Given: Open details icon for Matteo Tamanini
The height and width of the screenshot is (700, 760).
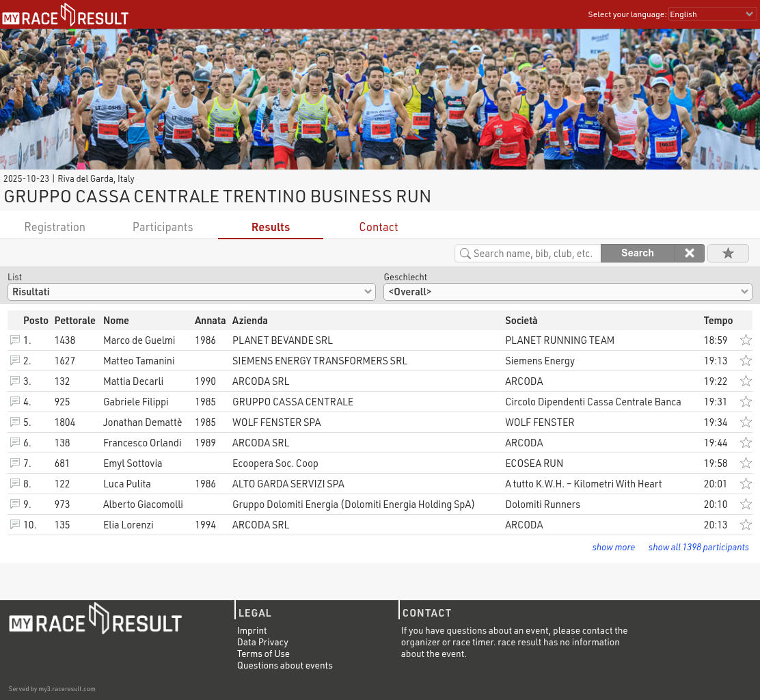Looking at the screenshot, I should click(15, 360).
